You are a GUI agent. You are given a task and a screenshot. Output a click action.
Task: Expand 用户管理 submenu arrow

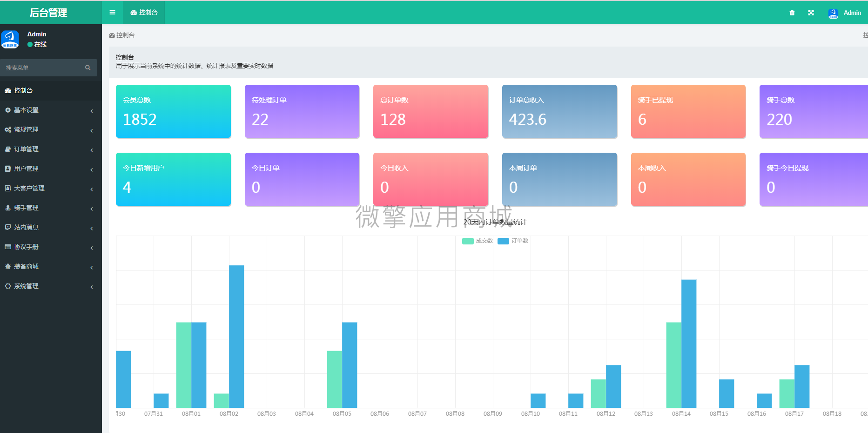point(92,169)
